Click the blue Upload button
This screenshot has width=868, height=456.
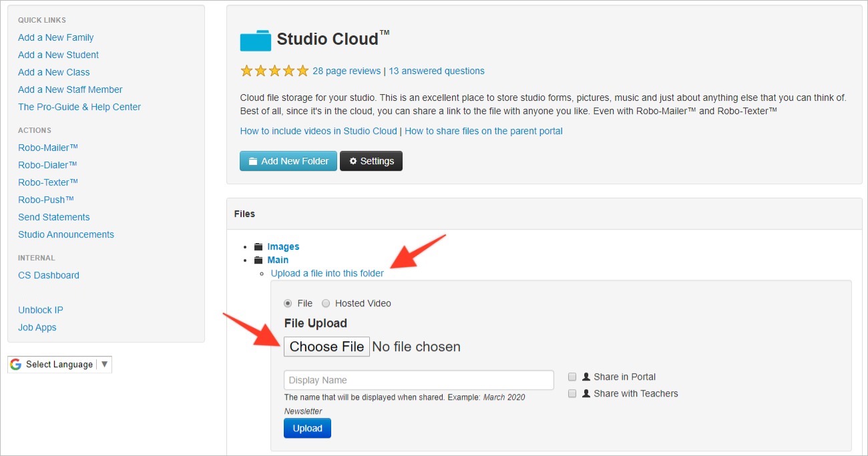point(307,429)
